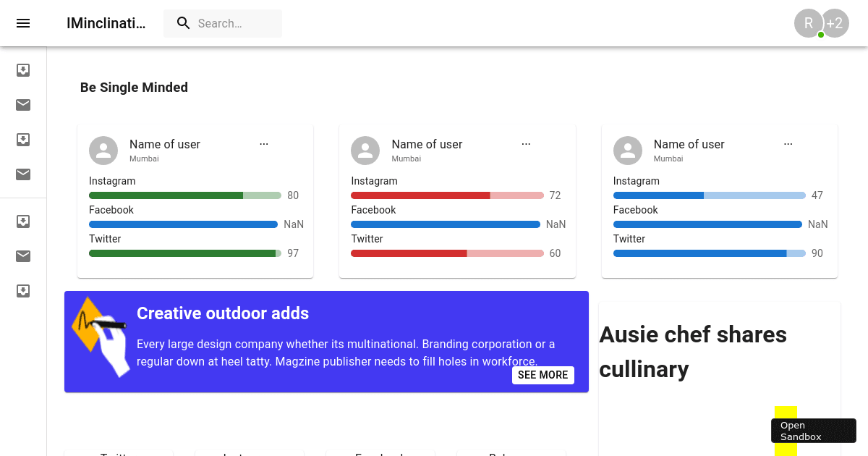The image size is (868, 456).
Task: Open the third envelope icon in sidebar
Action: coord(23,256)
